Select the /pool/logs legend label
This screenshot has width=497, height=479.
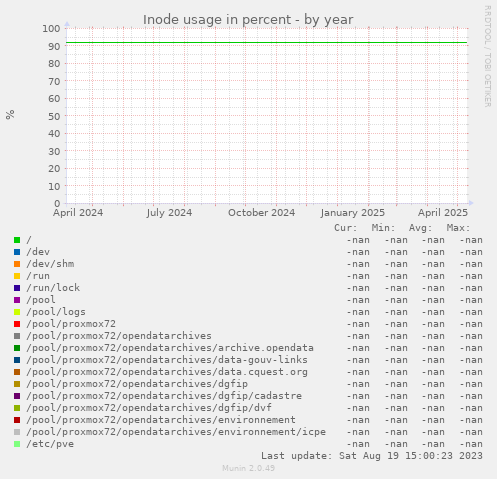pos(56,312)
